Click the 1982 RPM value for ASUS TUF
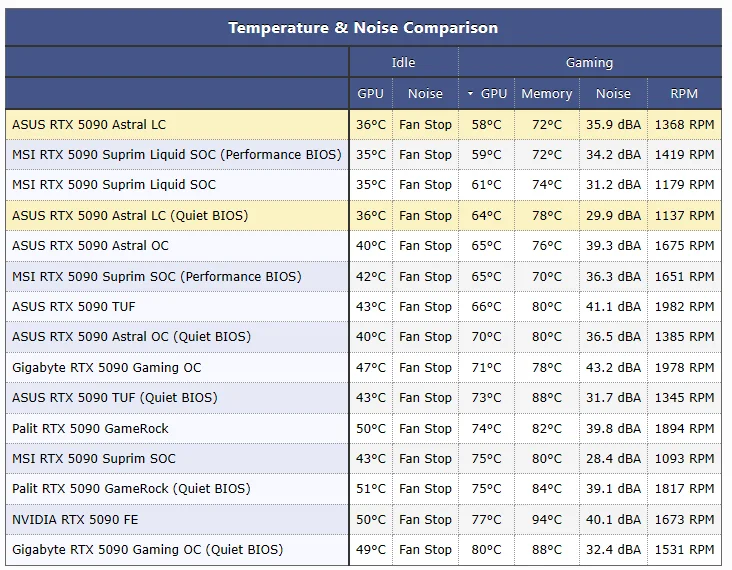This screenshot has width=732, height=570. (684, 307)
